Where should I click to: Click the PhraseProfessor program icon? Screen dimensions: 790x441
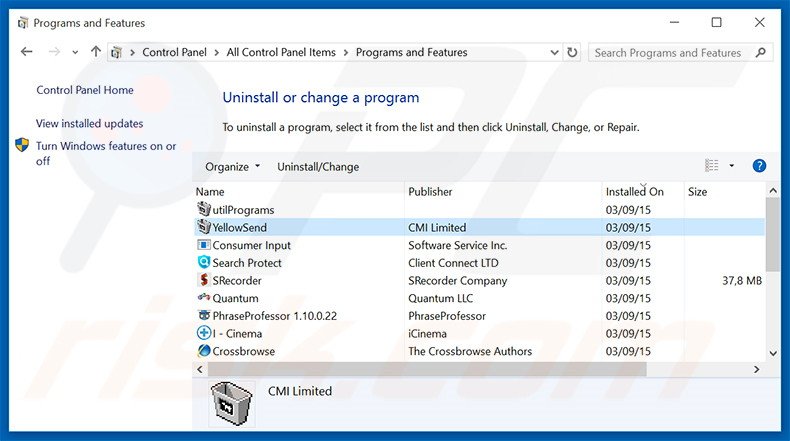click(204, 315)
